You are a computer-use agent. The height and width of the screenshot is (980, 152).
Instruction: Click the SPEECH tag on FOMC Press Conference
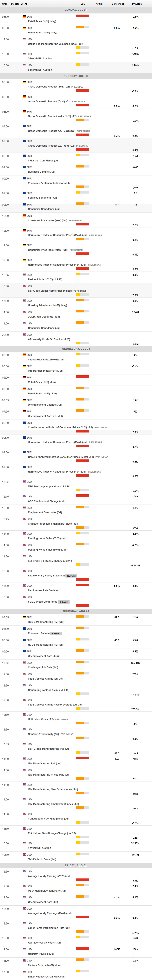click(x=64, y=602)
